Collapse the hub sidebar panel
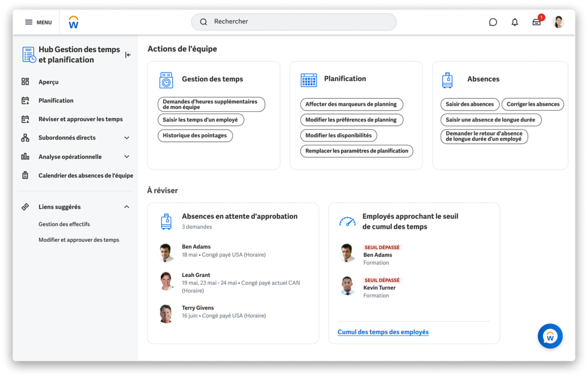This screenshot has height=377, width=588. (128, 55)
